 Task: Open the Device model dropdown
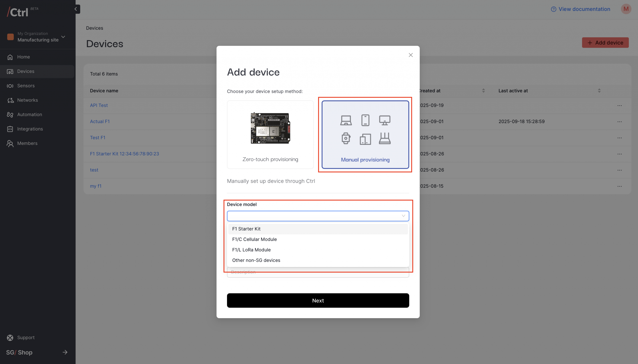(318, 216)
